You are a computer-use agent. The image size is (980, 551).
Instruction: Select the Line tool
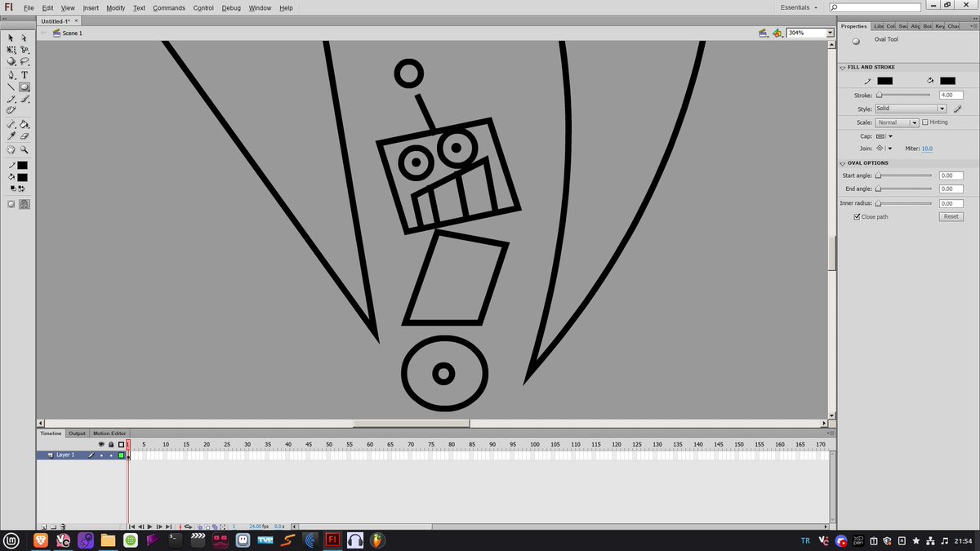(11, 87)
